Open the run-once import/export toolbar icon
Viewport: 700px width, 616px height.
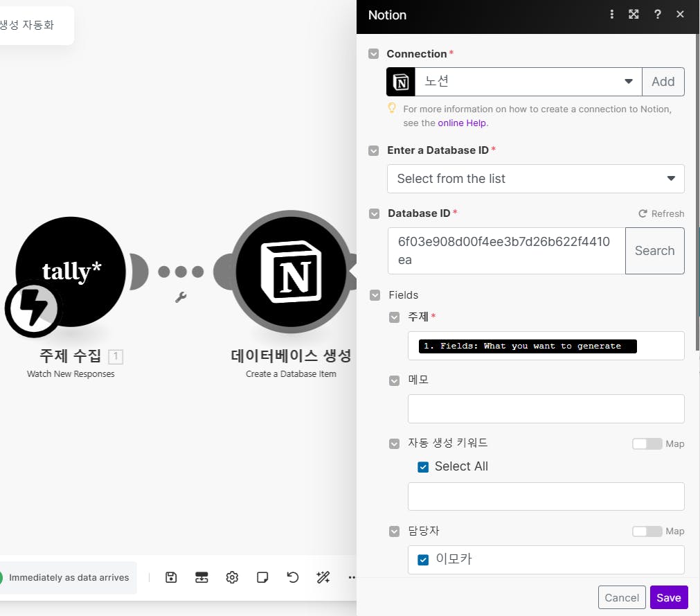(201, 577)
